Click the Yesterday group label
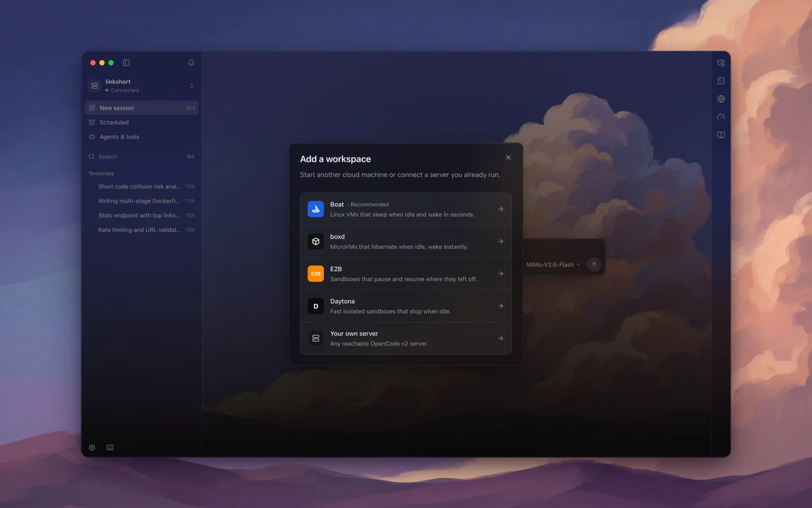The image size is (812, 508). click(101, 173)
